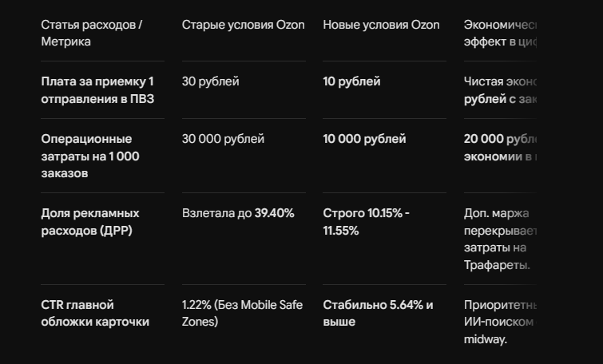
Task: Select the cell ending with 'midway.'
Action: [500, 322]
